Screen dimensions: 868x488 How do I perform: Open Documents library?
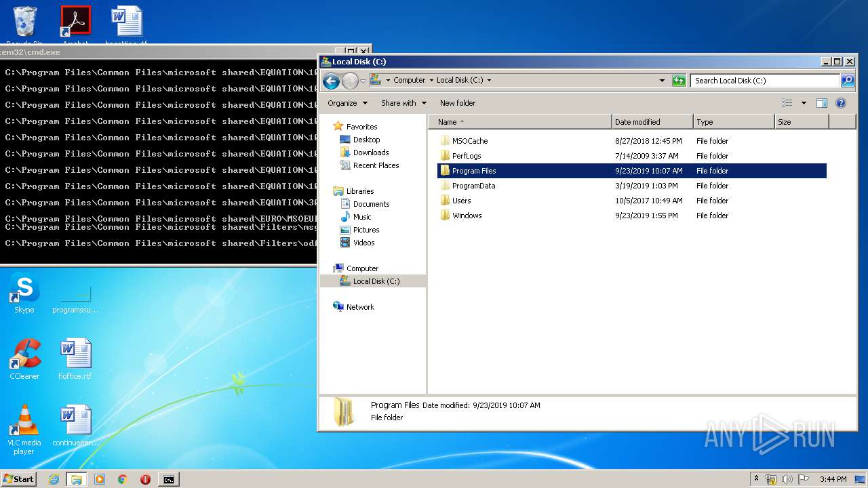click(x=371, y=204)
